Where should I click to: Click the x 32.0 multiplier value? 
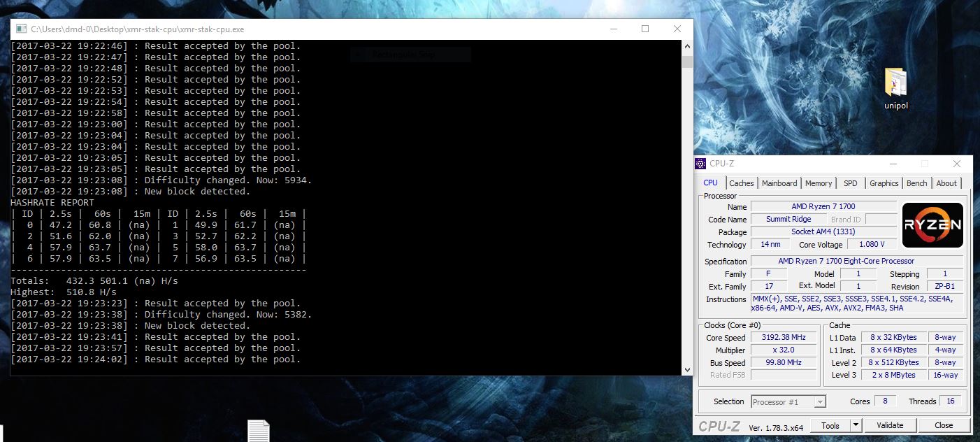pyautogui.click(x=784, y=350)
